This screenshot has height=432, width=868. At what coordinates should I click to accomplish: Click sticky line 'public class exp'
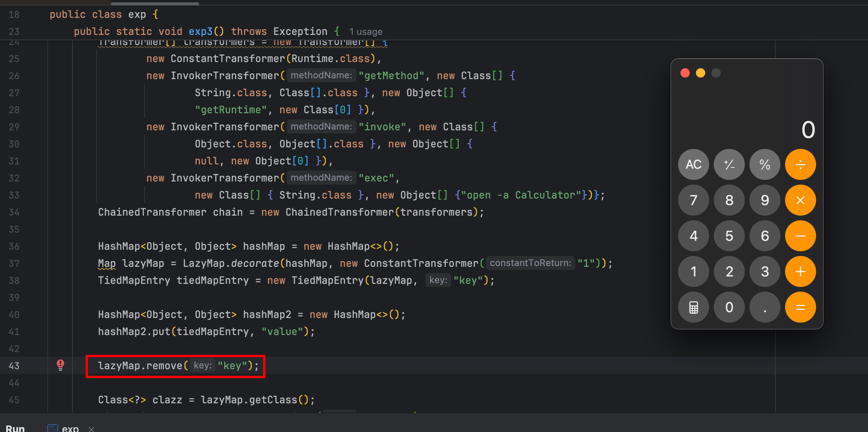click(x=98, y=14)
